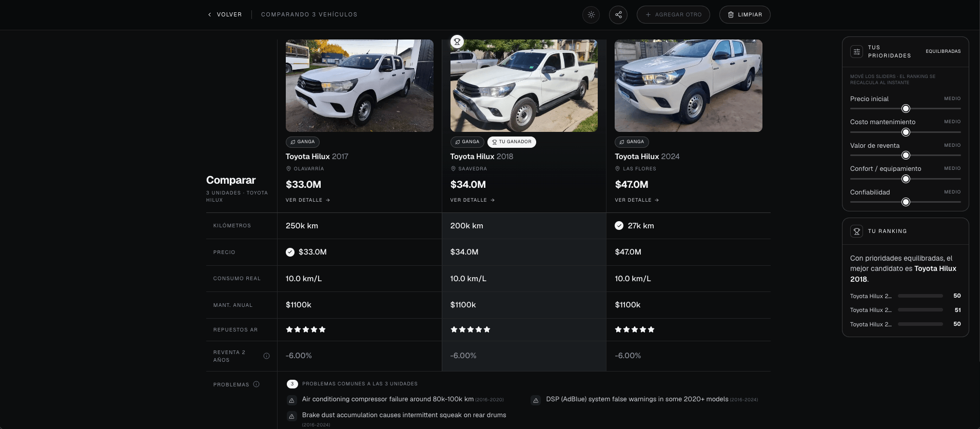
Task: Click the Consumo Real row label
Action: 237,279
